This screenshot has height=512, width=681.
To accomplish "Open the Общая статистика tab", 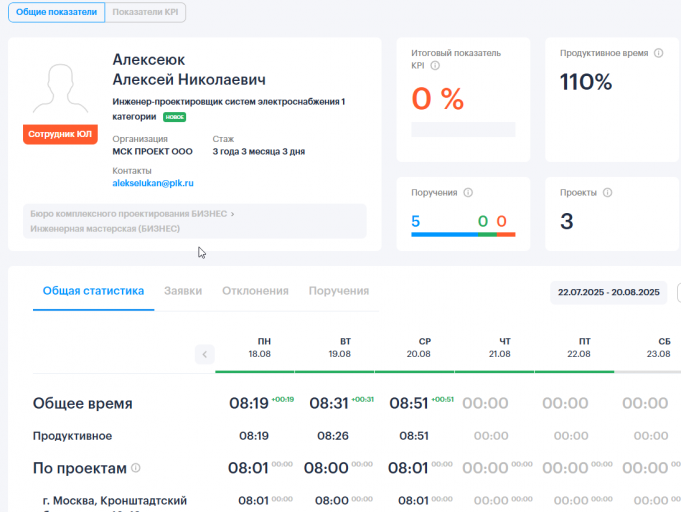I will pos(93,291).
